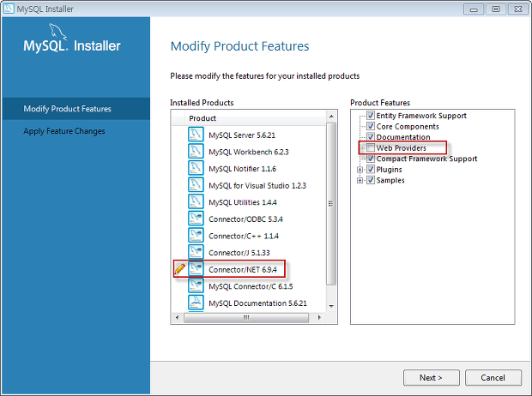Click the MySQL Workbench 6.2.3 product icon
Image resolution: width=532 pixels, height=396 pixels.
click(196, 151)
